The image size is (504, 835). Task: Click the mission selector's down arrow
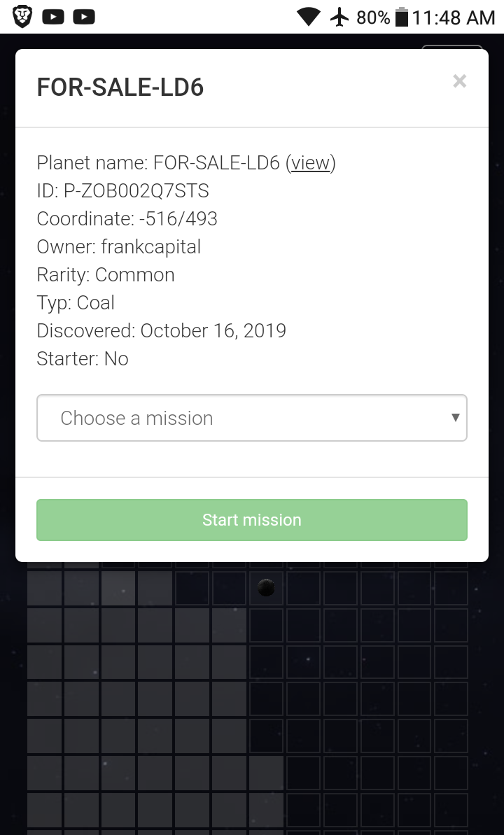[455, 418]
